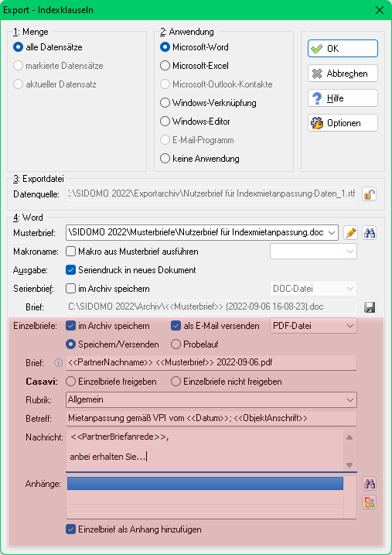Screen dimensions: 392x555
Task: Click the Abbrechen button
Action: tap(343, 74)
